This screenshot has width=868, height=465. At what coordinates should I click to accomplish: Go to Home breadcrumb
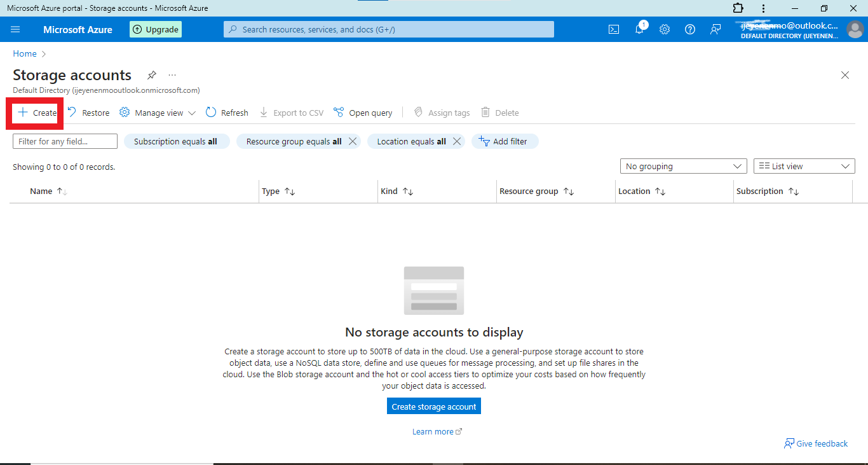coord(25,53)
